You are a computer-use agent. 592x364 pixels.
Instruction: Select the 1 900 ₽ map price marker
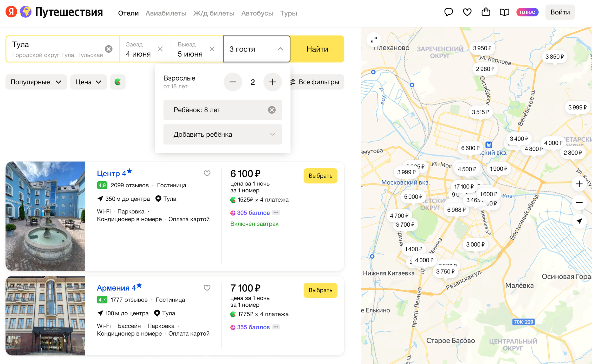[x=498, y=169]
